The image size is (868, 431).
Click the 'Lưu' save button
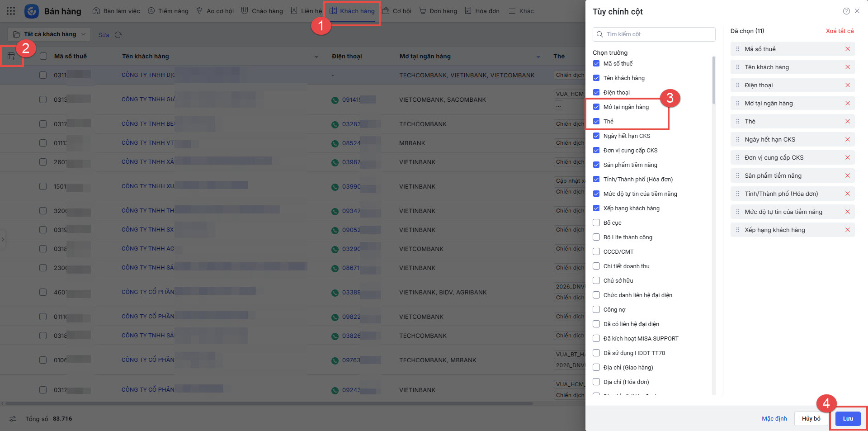tap(848, 419)
